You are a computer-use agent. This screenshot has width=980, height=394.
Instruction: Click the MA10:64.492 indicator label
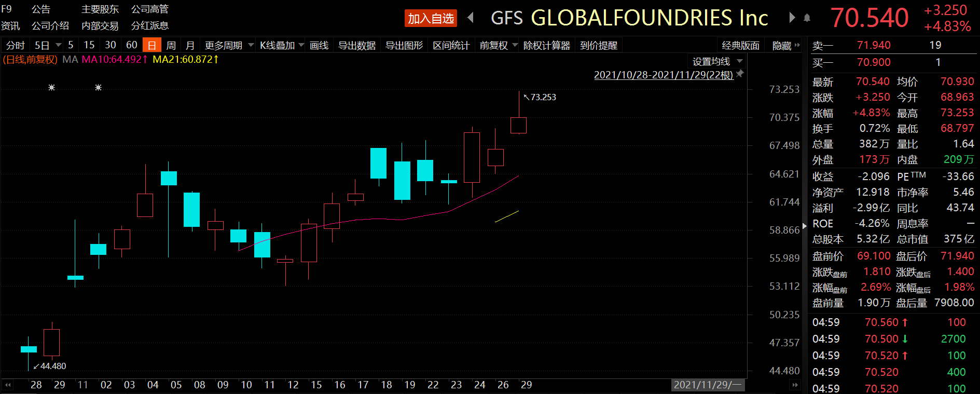(115, 59)
